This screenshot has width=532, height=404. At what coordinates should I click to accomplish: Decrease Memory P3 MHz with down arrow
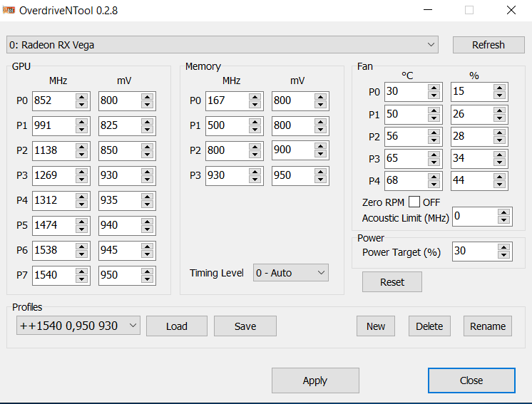(x=255, y=180)
